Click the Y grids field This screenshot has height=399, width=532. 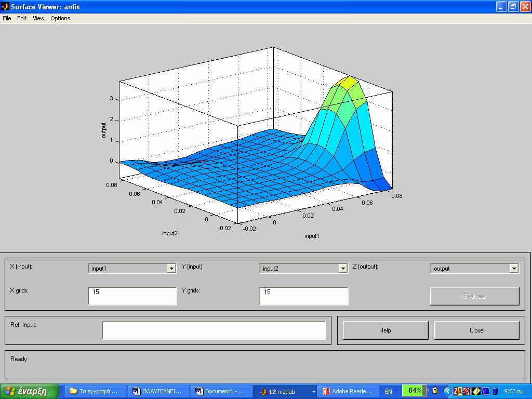[304, 296]
